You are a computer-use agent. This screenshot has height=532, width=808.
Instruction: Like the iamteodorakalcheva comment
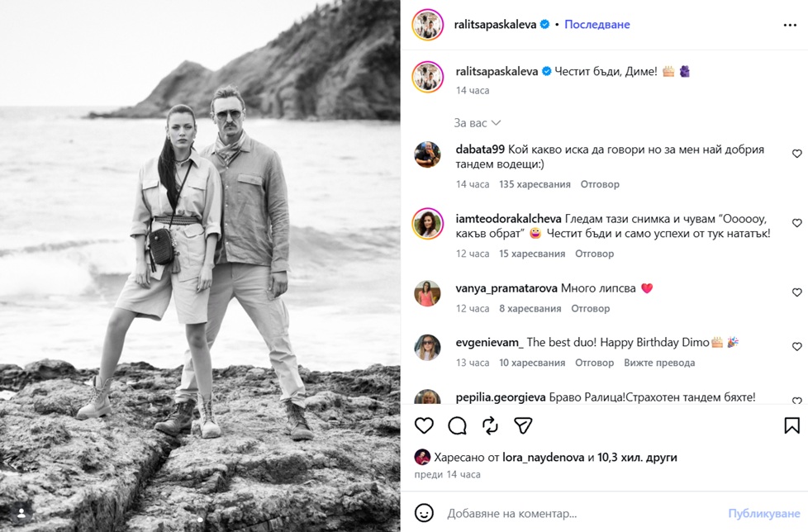pyautogui.click(x=796, y=223)
